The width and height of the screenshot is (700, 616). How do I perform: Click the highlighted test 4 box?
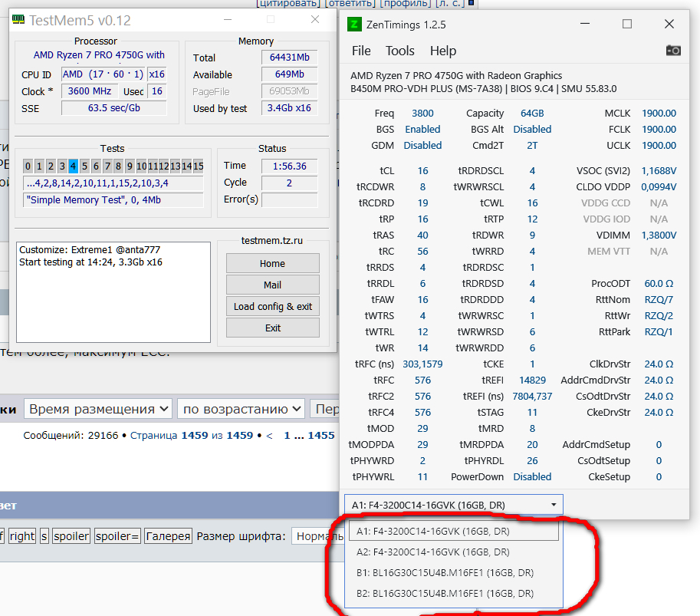[x=73, y=166]
